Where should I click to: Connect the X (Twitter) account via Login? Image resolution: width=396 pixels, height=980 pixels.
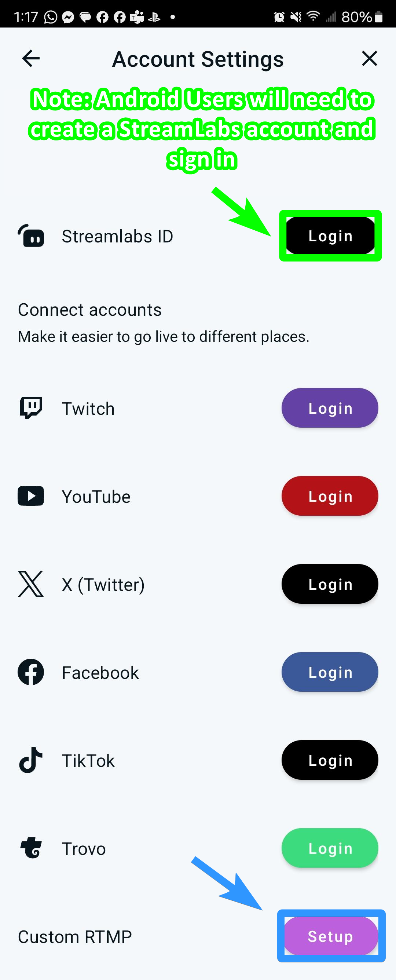[330, 584]
